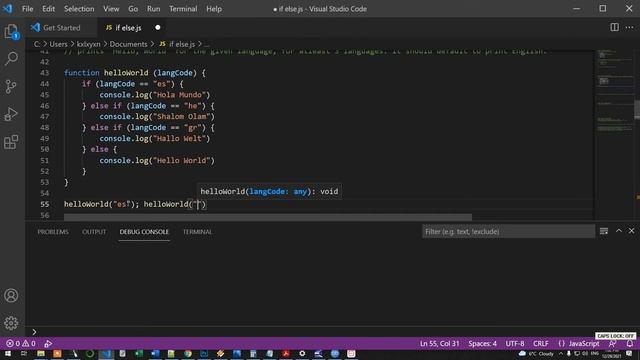
Task: Open Task View on the taskbar
Action: (x=24, y=353)
